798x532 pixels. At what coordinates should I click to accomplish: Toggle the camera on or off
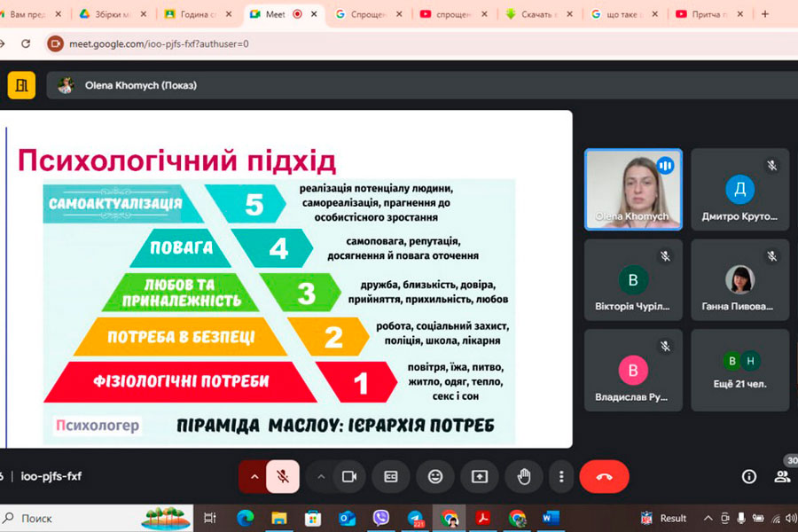349,476
